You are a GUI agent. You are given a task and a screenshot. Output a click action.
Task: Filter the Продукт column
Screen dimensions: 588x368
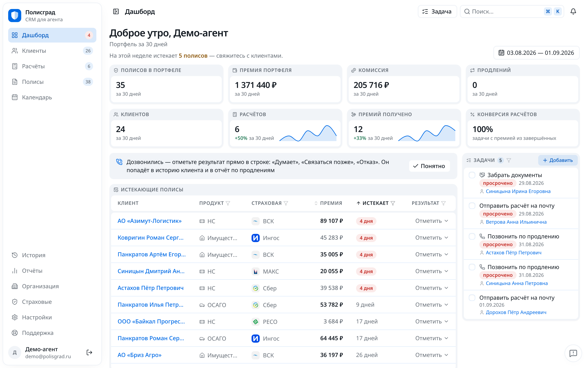228,203
